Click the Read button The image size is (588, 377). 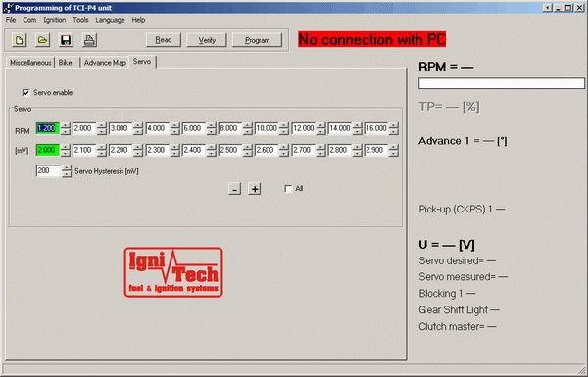tap(164, 40)
